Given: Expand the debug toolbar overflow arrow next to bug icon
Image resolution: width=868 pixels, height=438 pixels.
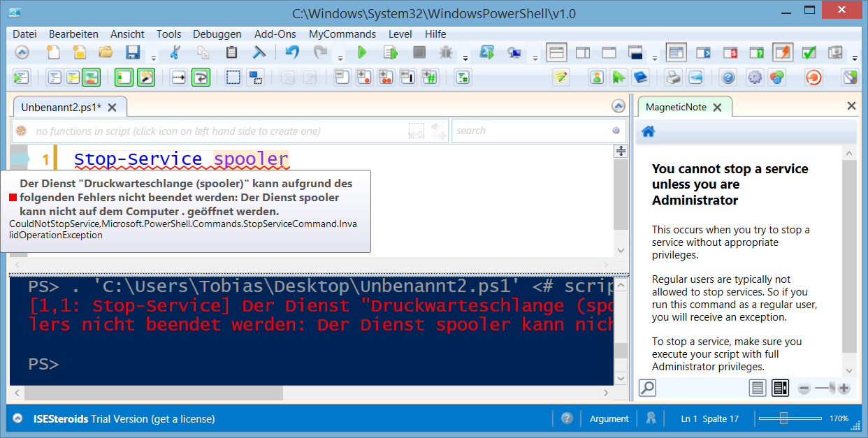Looking at the screenshot, I should pyautogui.click(x=465, y=58).
